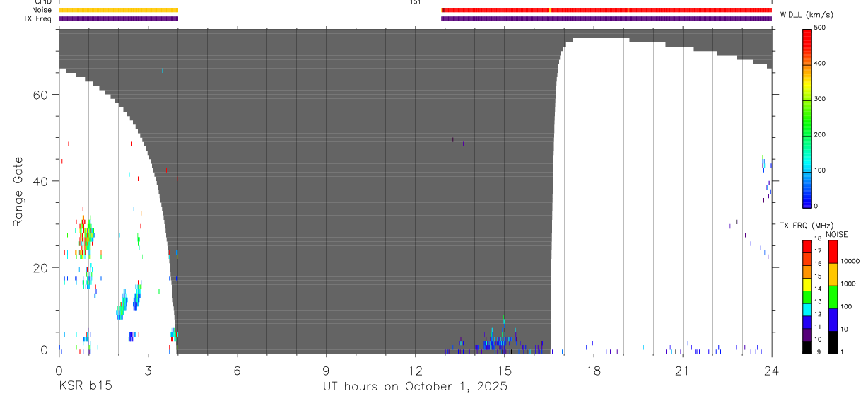The height and width of the screenshot is (401, 868).
Task: Click the 400 tick on width colorbar
Action: 820,64
